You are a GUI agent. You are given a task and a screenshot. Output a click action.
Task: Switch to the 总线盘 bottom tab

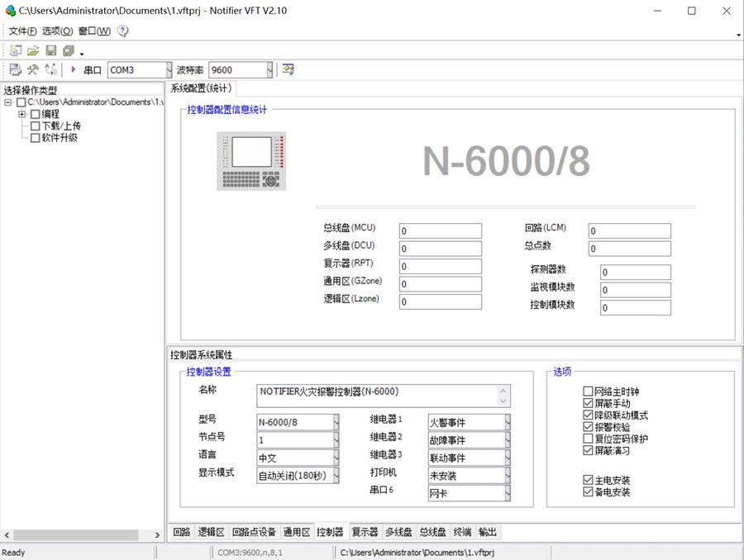[432, 532]
